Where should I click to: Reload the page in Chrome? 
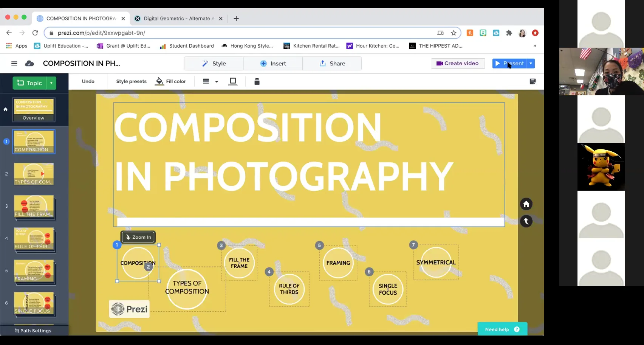coord(35,33)
